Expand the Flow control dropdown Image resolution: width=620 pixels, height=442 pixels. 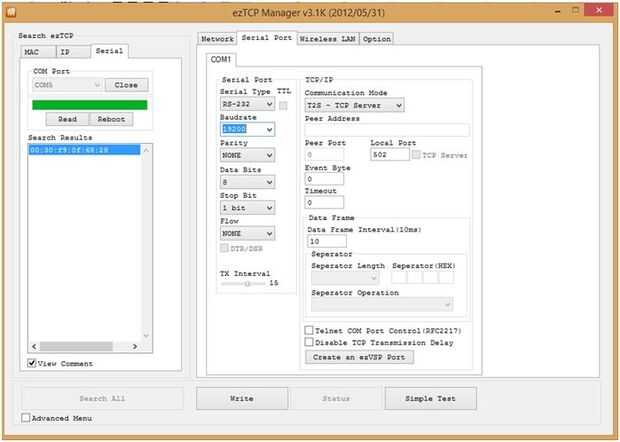pos(247,233)
